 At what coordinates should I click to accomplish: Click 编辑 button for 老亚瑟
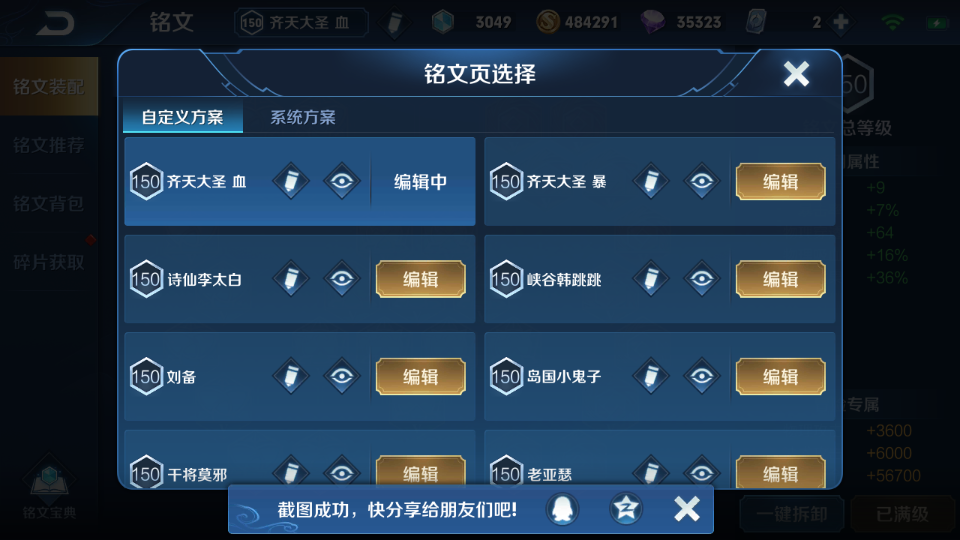[x=781, y=471]
